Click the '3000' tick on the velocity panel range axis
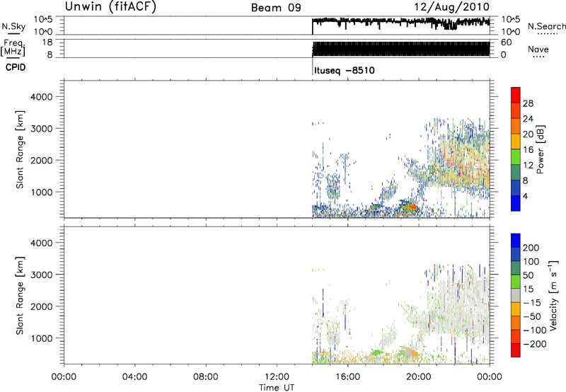This screenshot has width=566, height=392. (42, 275)
